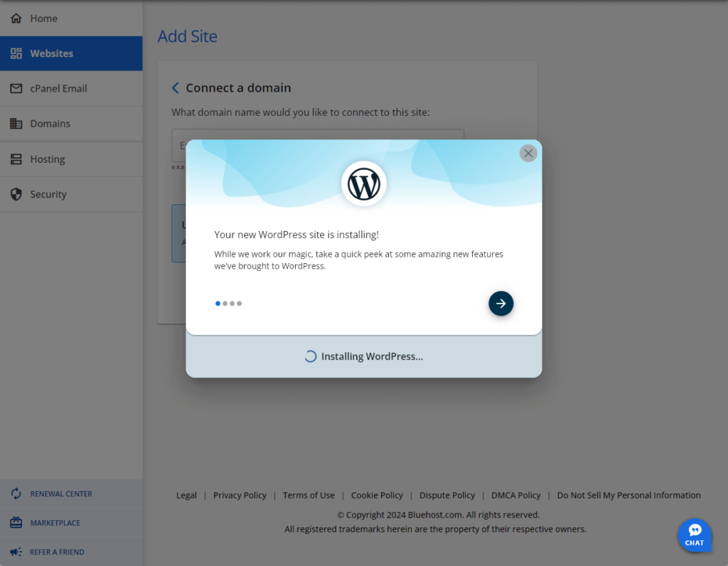This screenshot has height=566, width=728.
Task: Select the first carousel dot
Action: (x=218, y=303)
